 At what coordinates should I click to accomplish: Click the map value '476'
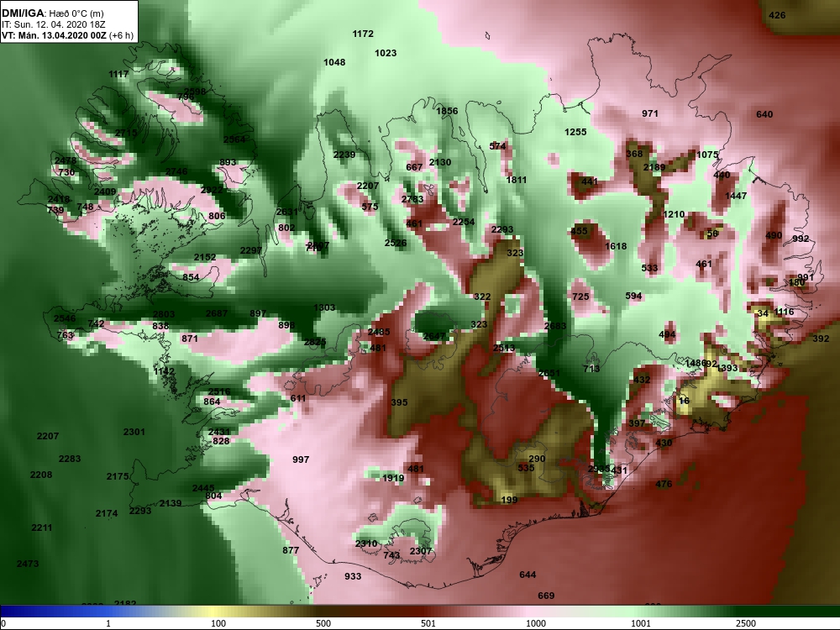[x=664, y=485]
